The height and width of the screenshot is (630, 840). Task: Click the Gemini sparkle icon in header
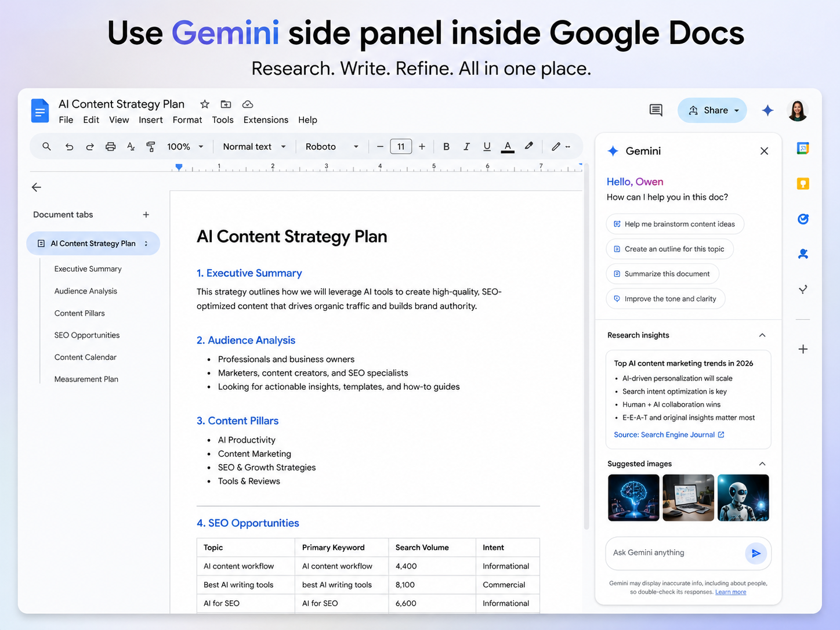(767, 110)
